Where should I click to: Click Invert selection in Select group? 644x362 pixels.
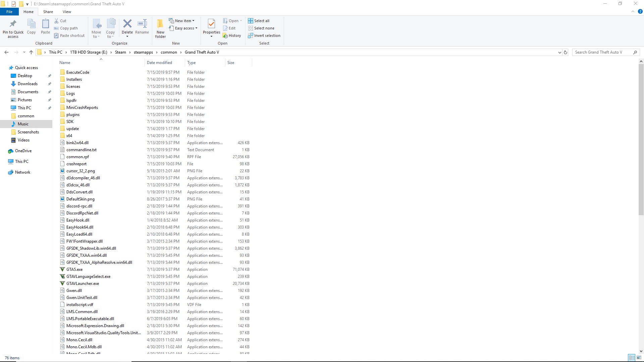pyautogui.click(x=264, y=36)
